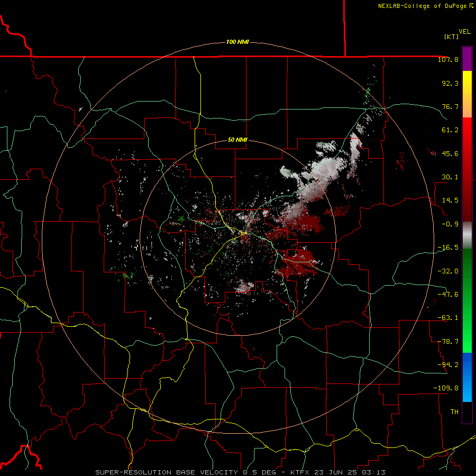Pick the yellow segment of the velocity color bar
Image resolution: width=476 pixels, height=476 pixels.
pos(467,94)
